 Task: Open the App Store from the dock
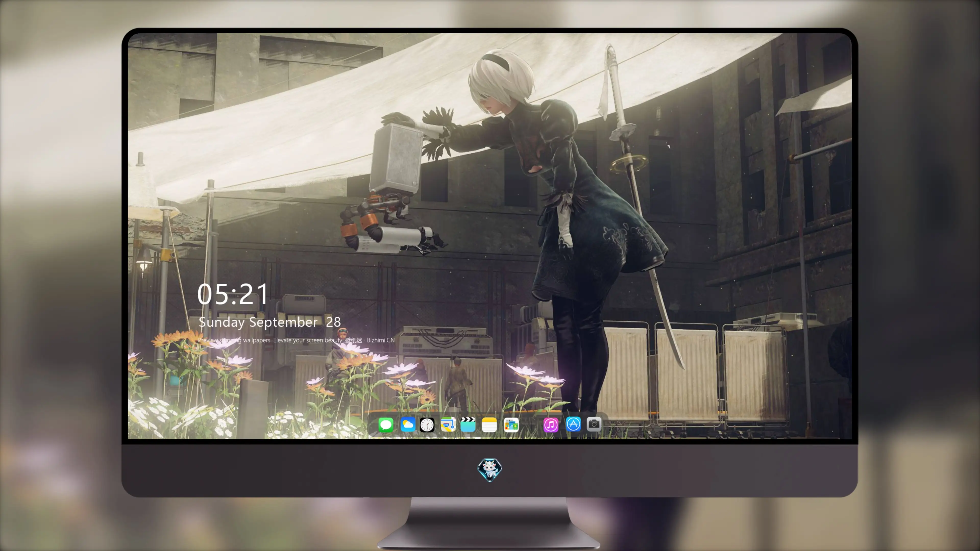[573, 424]
